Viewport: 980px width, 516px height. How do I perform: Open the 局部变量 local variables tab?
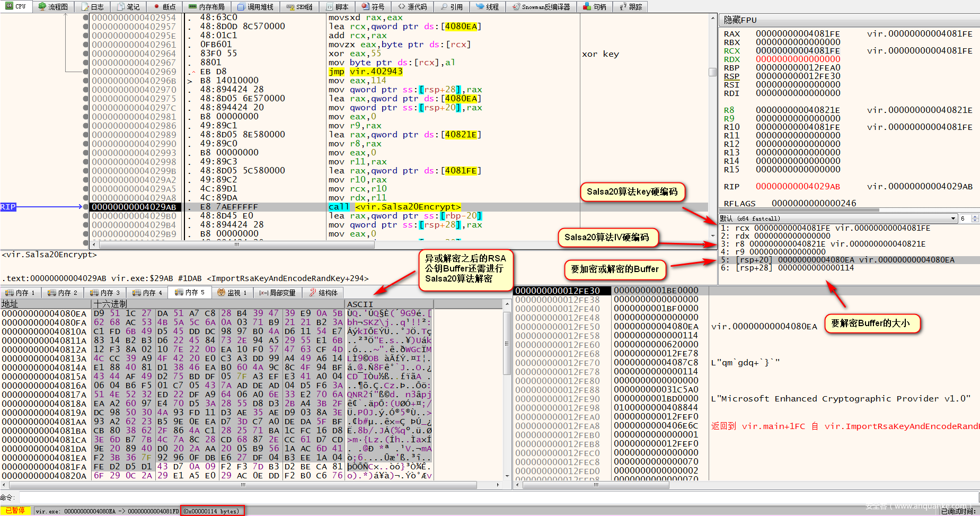coord(278,293)
